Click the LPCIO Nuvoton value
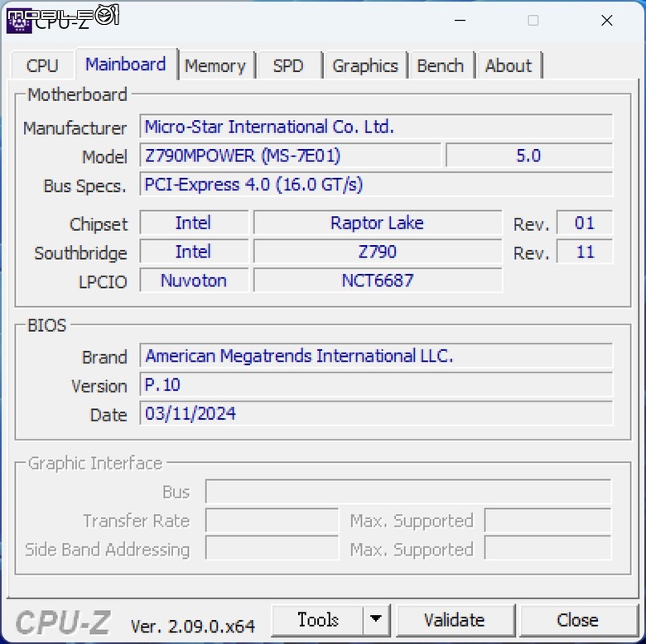The width and height of the screenshot is (646, 644). (194, 281)
